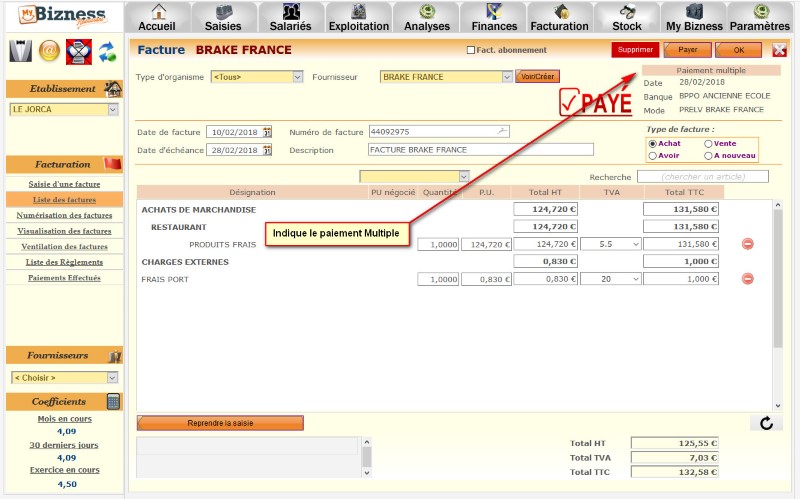
Task: Click the Numéro de facture field
Action: (x=439, y=132)
